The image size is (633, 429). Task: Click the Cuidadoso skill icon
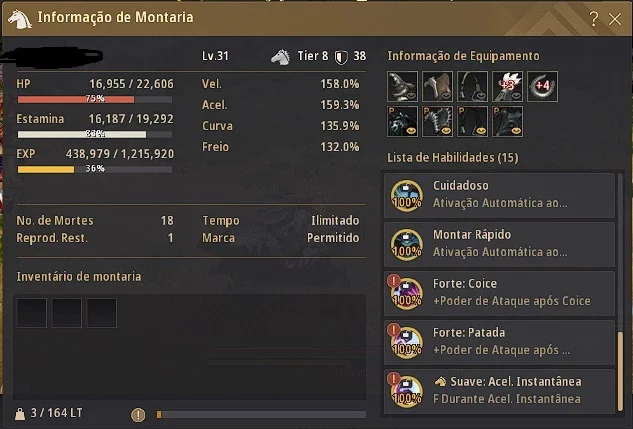[x=407, y=196]
